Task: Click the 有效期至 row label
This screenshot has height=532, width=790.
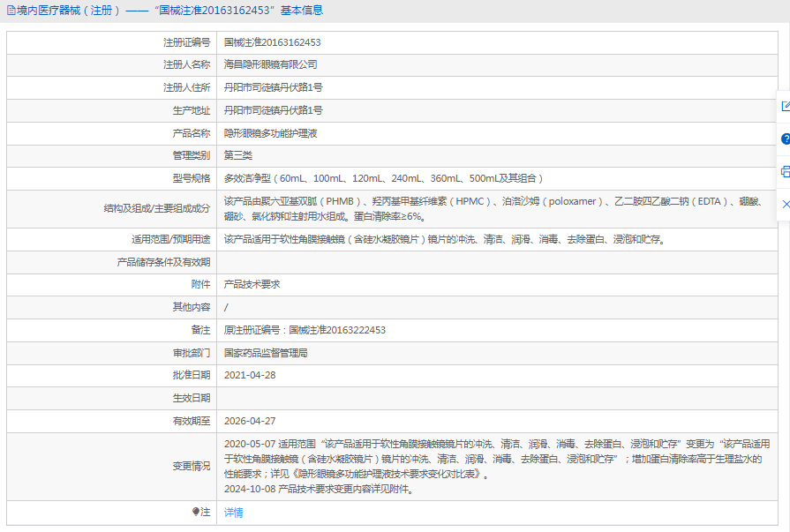Action: click(191, 421)
